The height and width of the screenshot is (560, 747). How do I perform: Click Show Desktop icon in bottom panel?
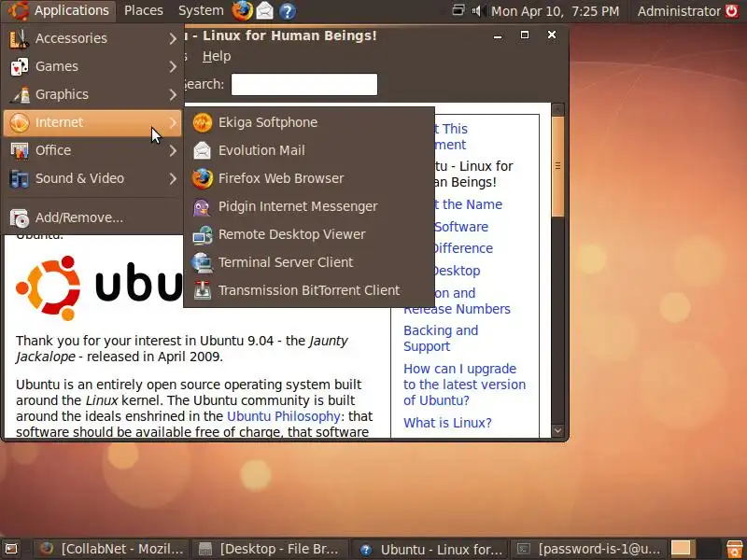tap(11, 549)
